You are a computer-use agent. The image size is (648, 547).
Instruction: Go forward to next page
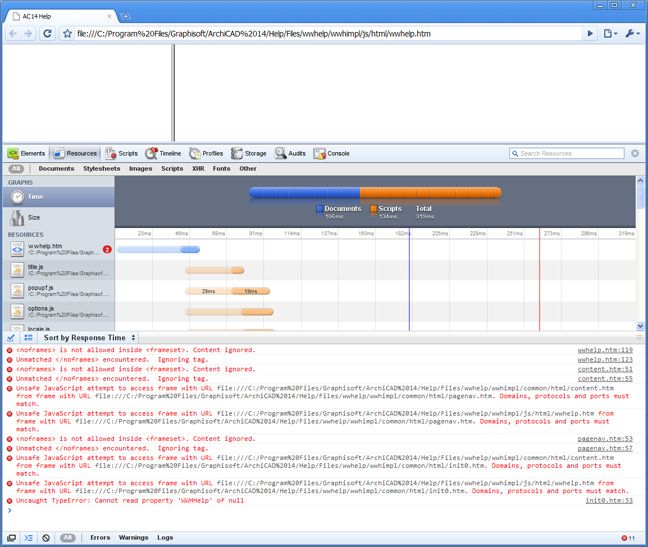tap(28, 33)
